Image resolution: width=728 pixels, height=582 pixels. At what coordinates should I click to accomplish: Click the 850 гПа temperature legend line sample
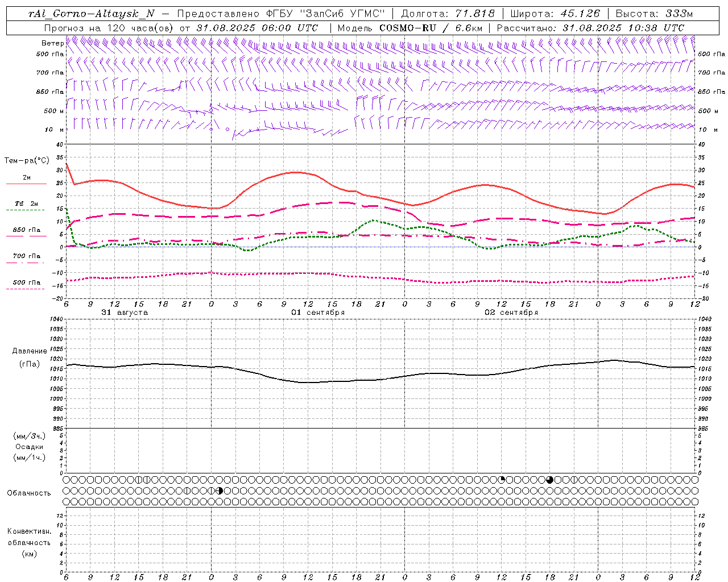click(x=26, y=236)
